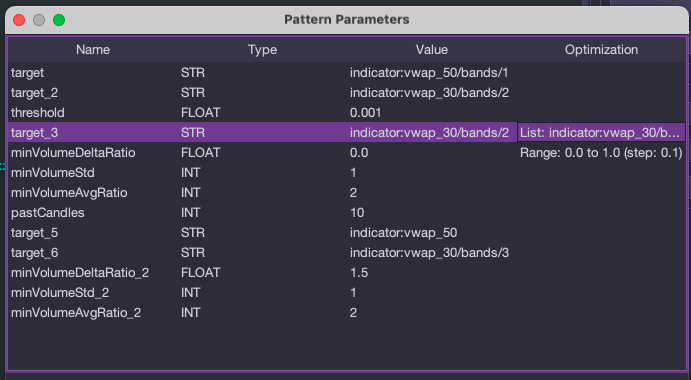Click the FLOAT type of threshold row
This screenshot has width=691, height=380.
coord(200,112)
